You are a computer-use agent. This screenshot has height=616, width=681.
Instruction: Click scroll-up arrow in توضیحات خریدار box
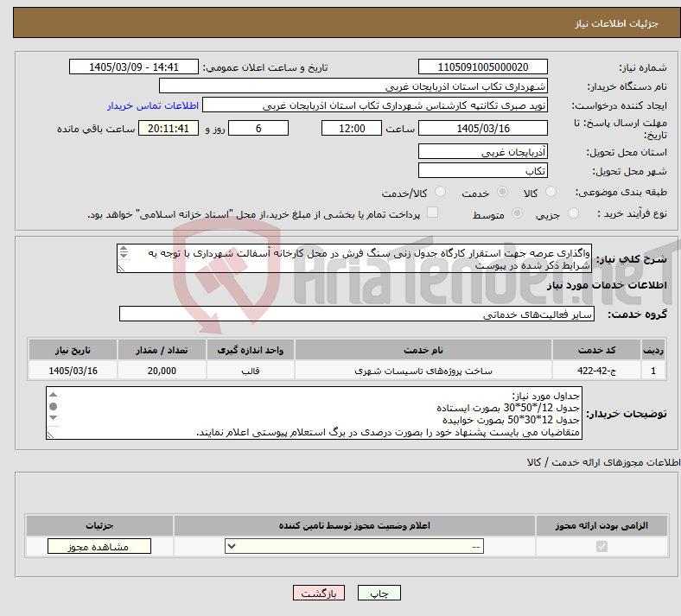coord(53,395)
